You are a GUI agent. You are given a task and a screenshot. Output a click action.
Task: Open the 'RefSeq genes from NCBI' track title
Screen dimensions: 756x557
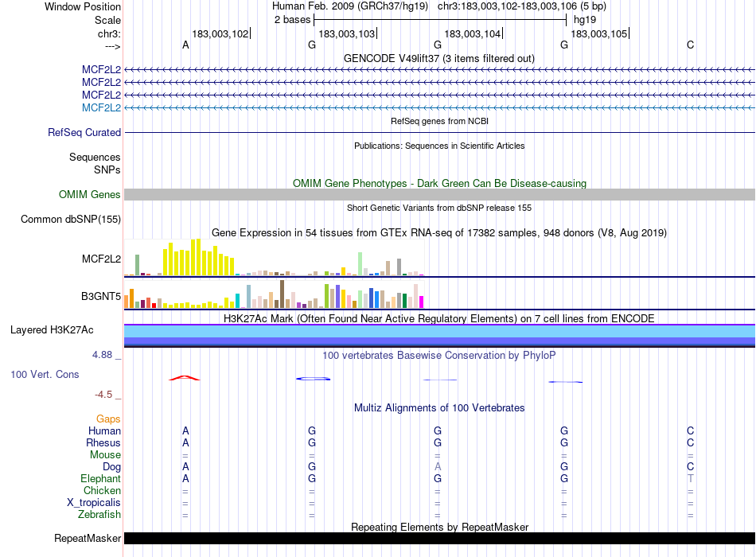(439, 121)
